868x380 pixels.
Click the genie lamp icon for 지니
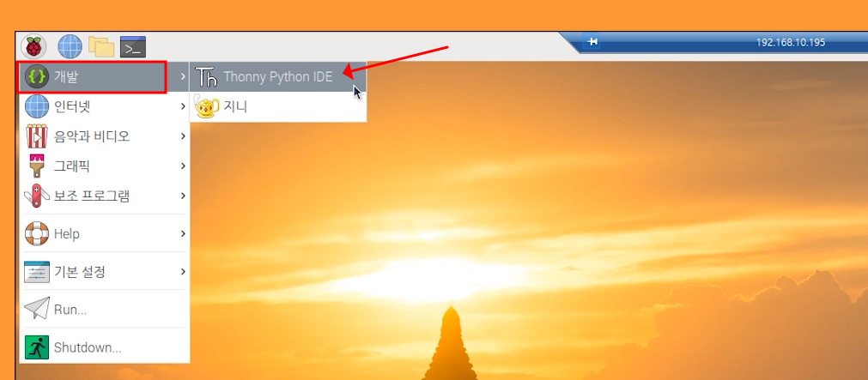206,106
